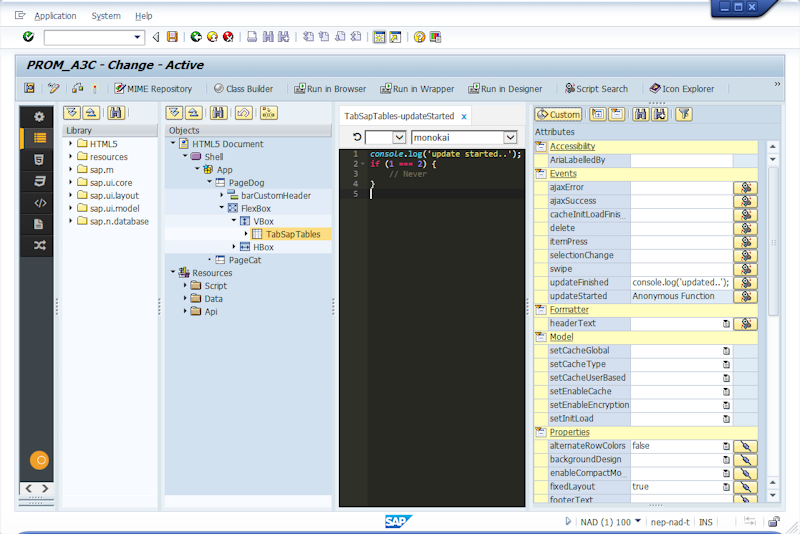Click the Attributes filter funnel icon
This screenshot has width=800, height=534.
(684, 114)
